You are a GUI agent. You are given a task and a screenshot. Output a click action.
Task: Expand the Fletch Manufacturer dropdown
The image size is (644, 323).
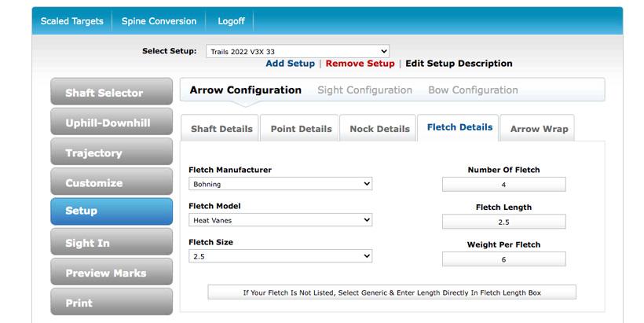pyautogui.click(x=280, y=184)
